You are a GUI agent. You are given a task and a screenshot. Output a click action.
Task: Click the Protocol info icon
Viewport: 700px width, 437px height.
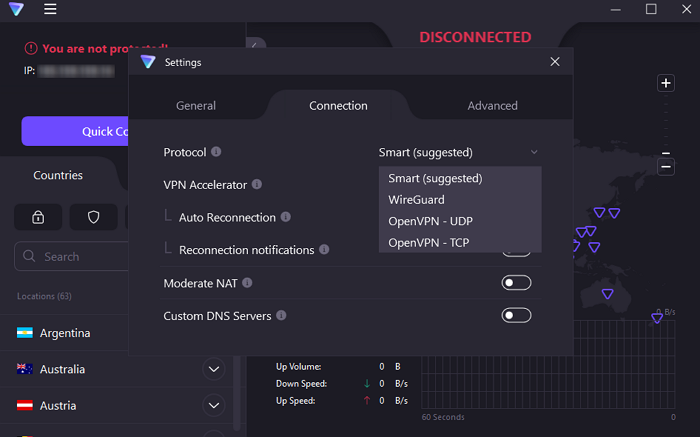[216, 152]
